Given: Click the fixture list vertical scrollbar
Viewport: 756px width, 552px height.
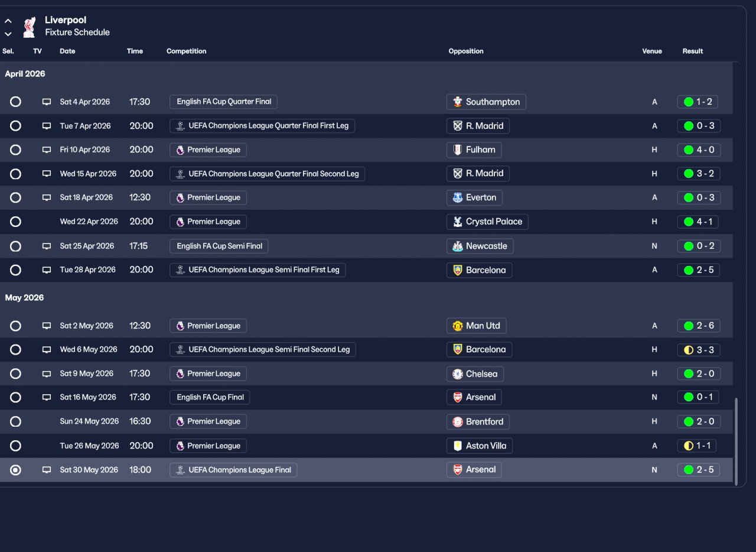Looking at the screenshot, I should 736,441.
